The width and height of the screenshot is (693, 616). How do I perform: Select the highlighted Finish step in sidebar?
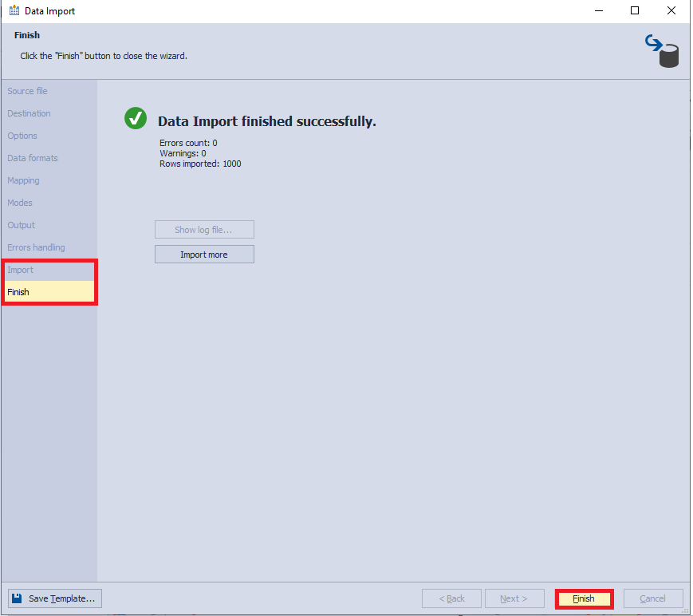click(x=49, y=292)
